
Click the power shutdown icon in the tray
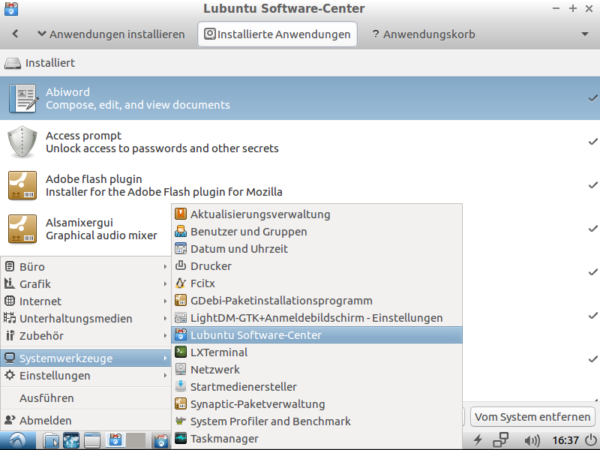[x=592, y=440]
